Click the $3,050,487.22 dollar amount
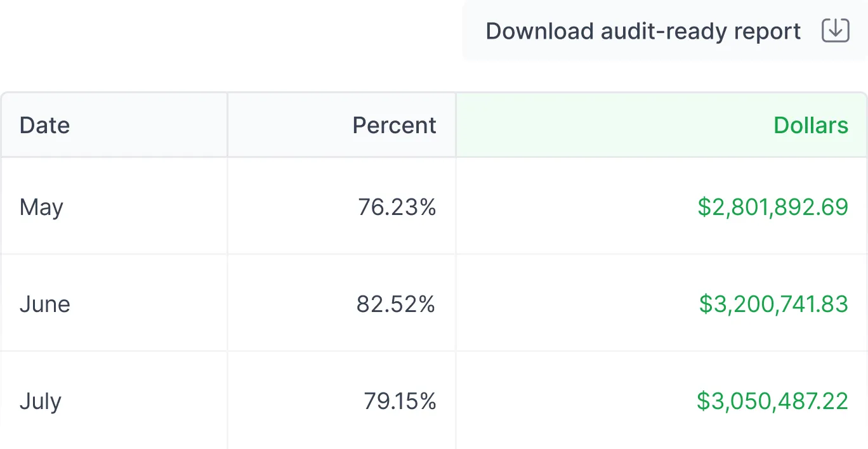The height and width of the screenshot is (449, 868). click(772, 401)
